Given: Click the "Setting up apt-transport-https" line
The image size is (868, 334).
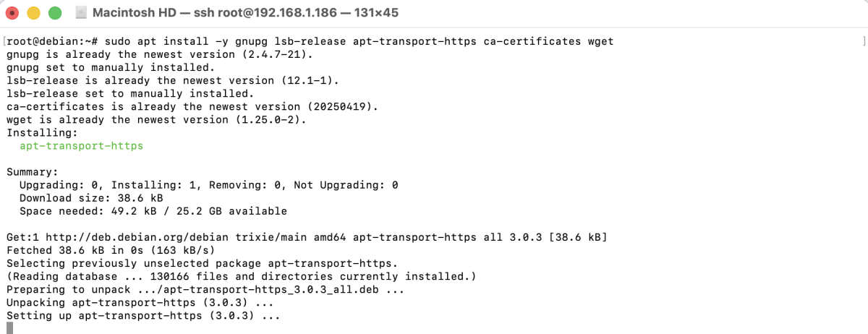Looking at the screenshot, I should click(x=142, y=316).
